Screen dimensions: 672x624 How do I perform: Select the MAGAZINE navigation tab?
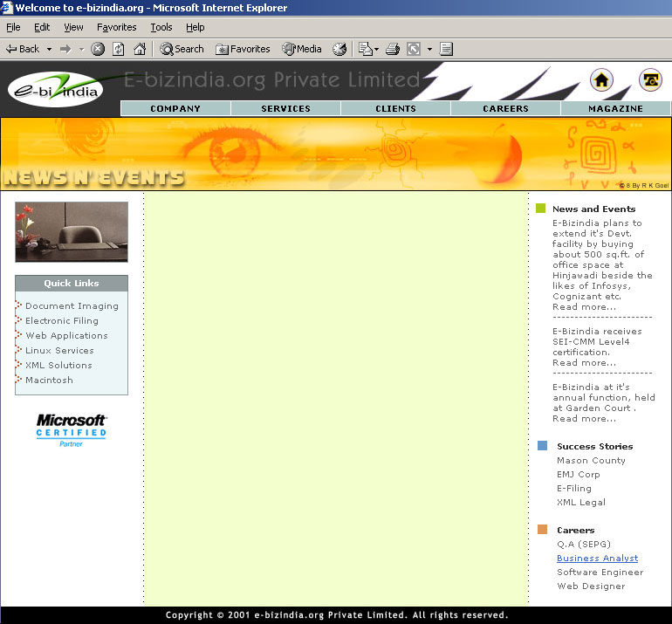[x=615, y=108]
